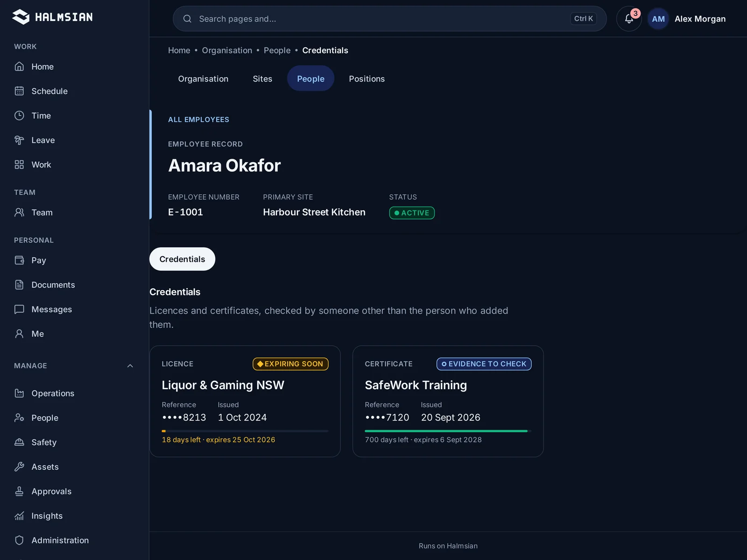Switch to the Organisation tab

tap(203, 79)
